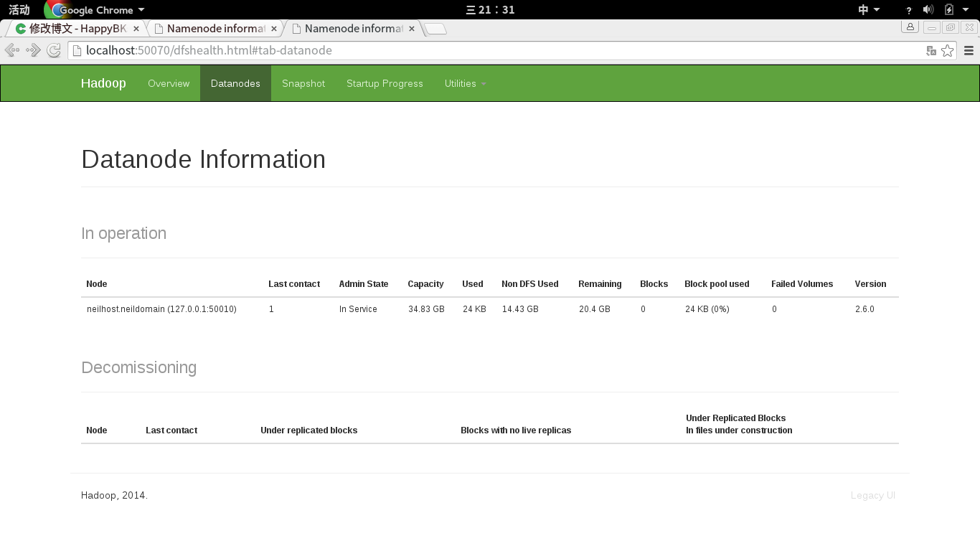
Task: Select the active Namenode information tab
Action: click(x=353, y=29)
